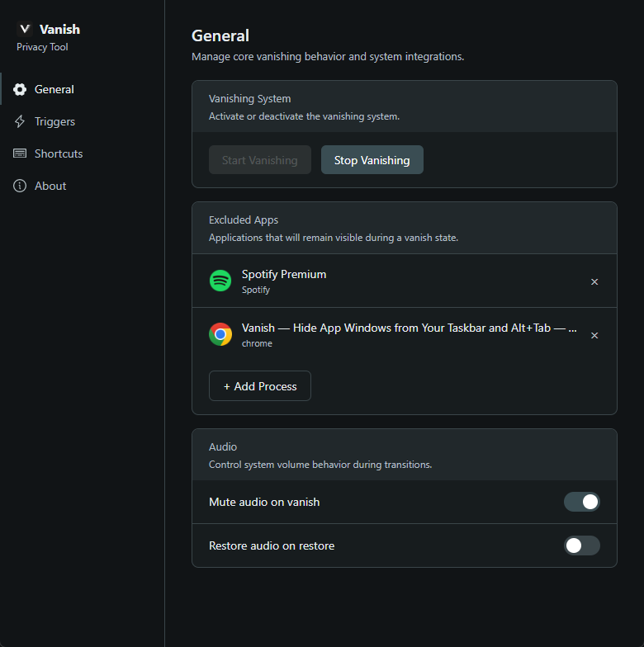Screen dimensions: 644x647
Task: Go to the About page
Action: pyautogui.click(x=83, y=186)
